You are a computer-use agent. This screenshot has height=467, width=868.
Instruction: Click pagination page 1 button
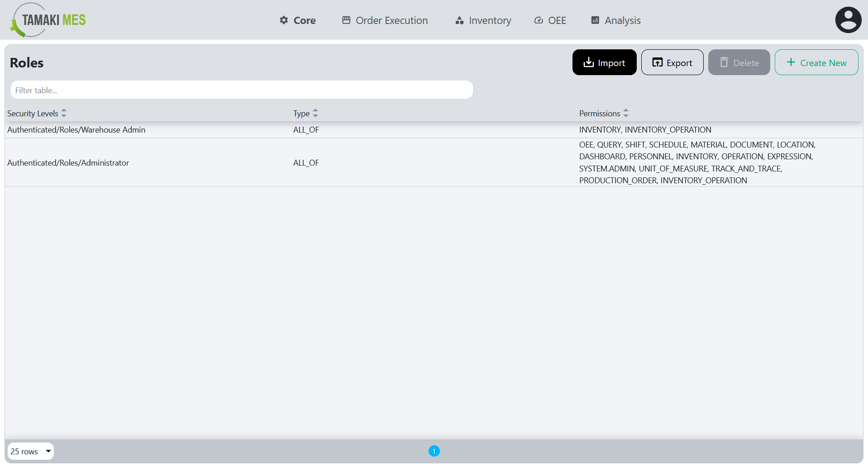[x=434, y=451]
